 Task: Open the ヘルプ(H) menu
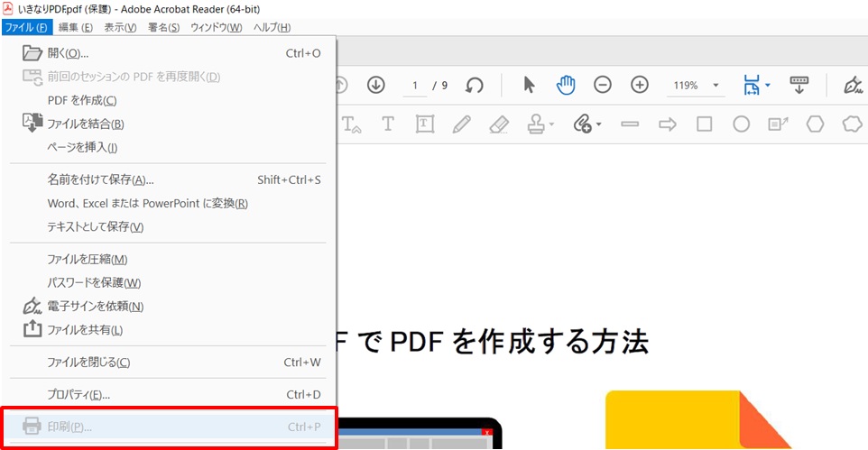tap(272, 27)
